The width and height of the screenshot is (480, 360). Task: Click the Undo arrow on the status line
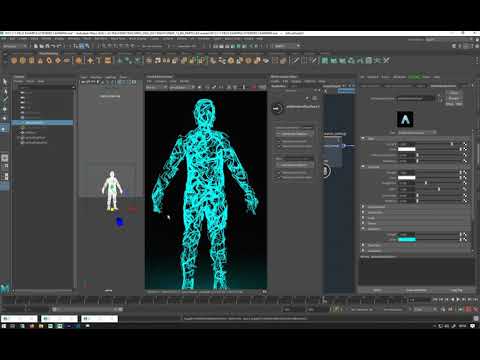[54, 46]
